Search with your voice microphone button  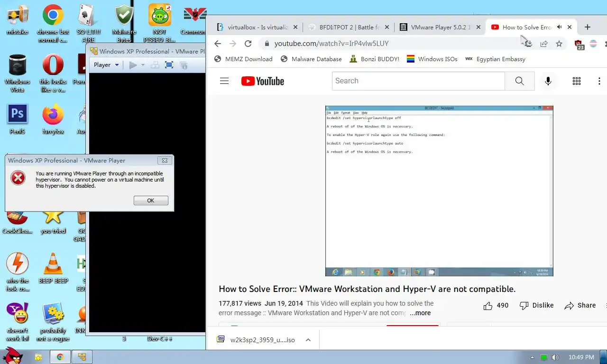(x=548, y=81)
